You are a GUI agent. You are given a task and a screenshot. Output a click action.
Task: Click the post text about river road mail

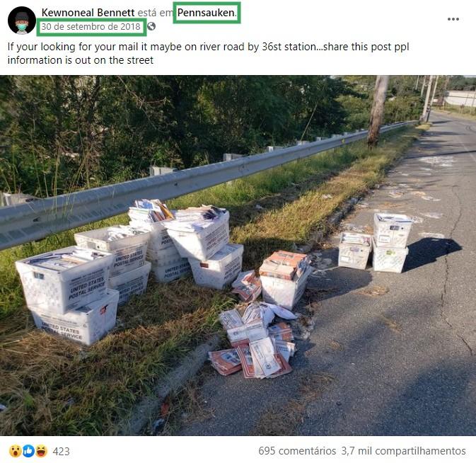pos(208,53)
